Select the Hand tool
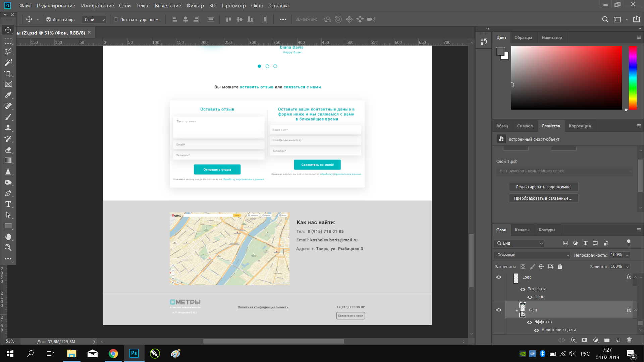 [x=8, y=237]
